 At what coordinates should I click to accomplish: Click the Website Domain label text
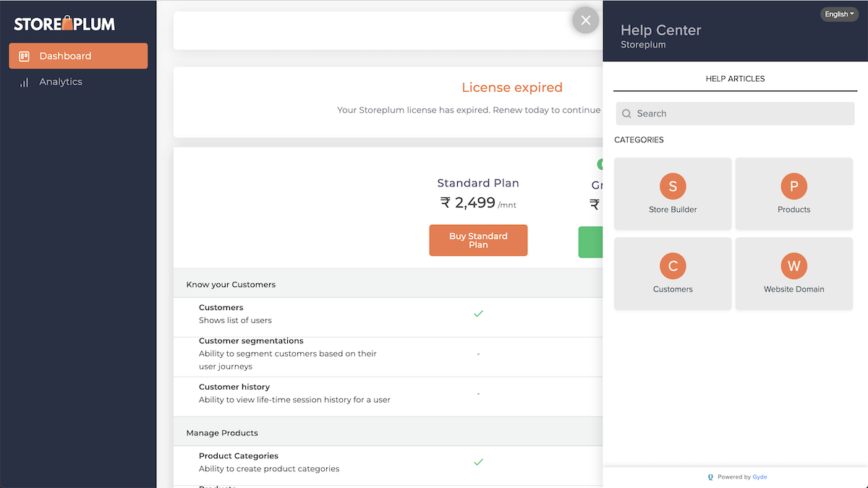point(793,289)
